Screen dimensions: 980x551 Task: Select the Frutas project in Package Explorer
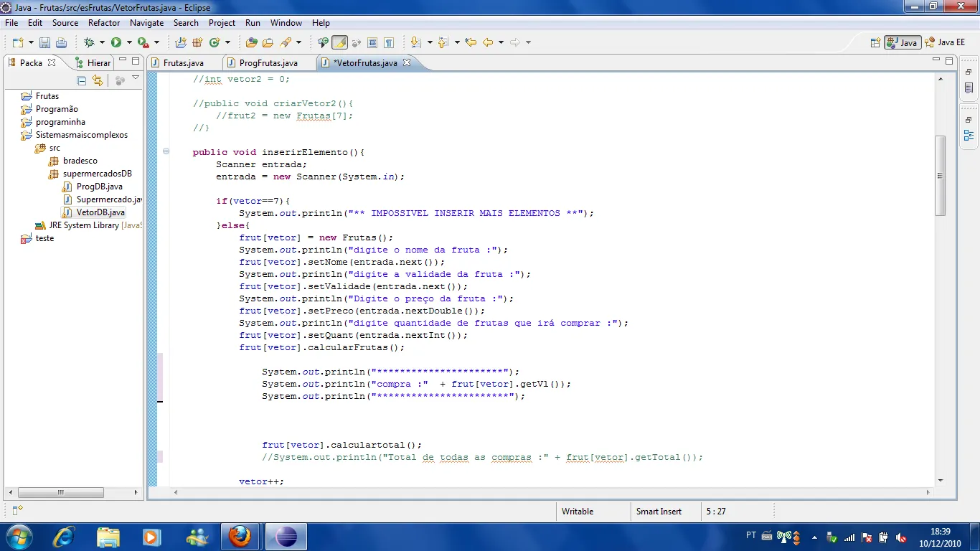click(47, 96)
